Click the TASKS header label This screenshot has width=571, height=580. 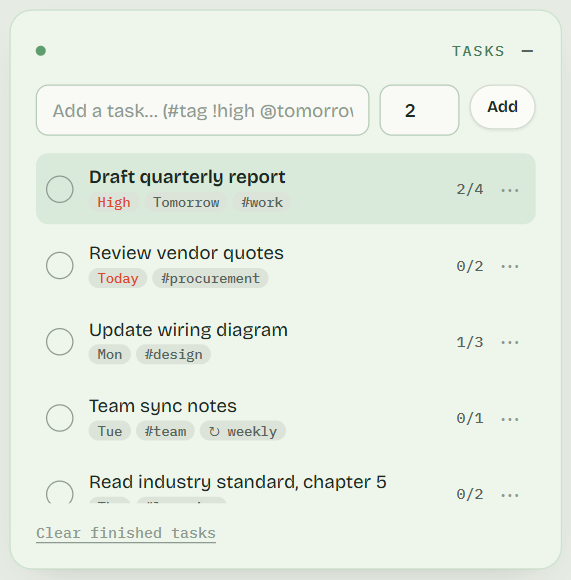478,51
